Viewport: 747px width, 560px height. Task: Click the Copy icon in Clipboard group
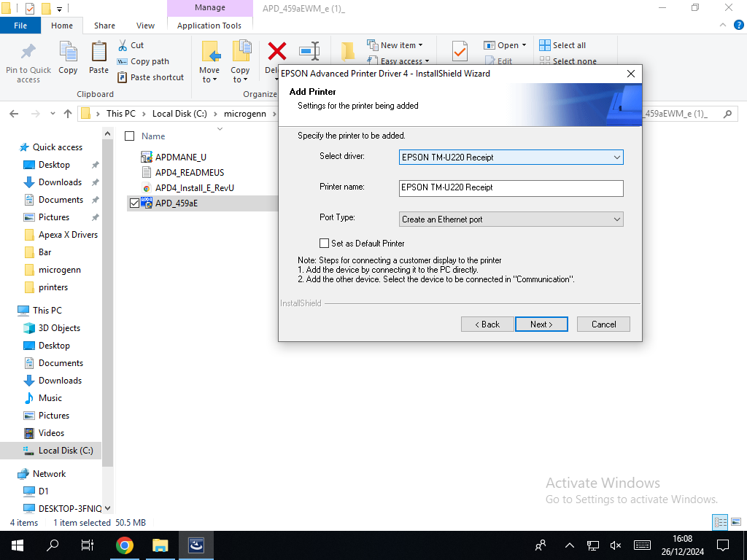[68, 53]
